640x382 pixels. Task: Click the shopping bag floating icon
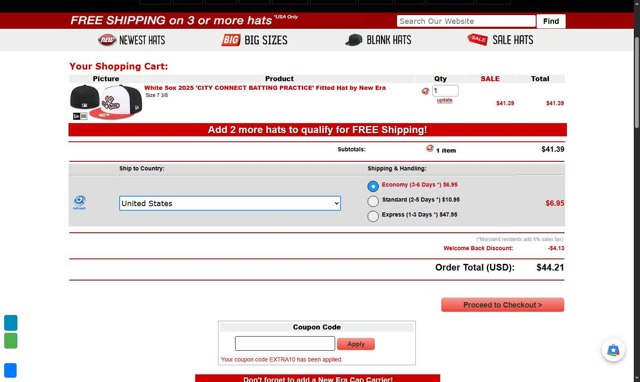(x=613, y=350)
